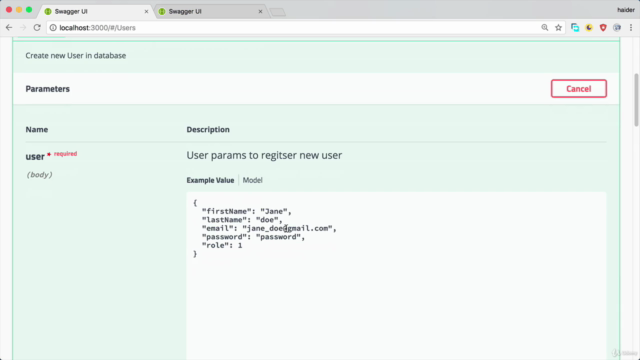Click the "password": "password" line

coord(253,237)
